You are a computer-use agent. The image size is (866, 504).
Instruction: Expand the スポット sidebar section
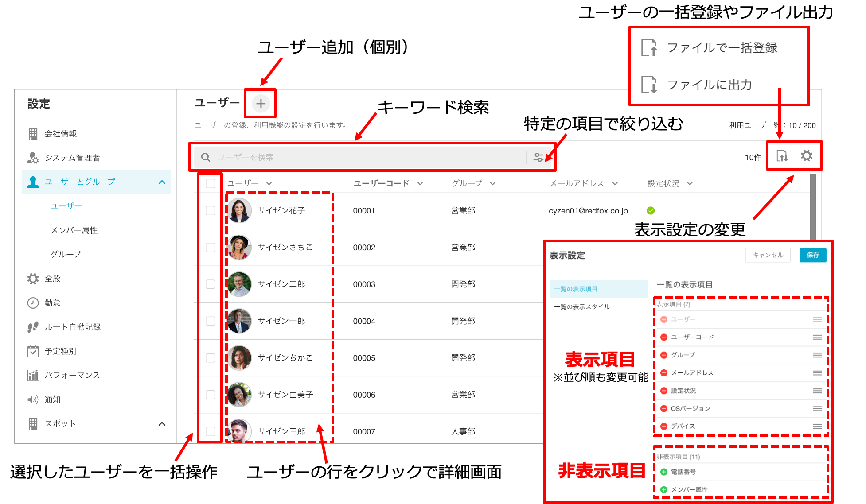coord(162,424)
